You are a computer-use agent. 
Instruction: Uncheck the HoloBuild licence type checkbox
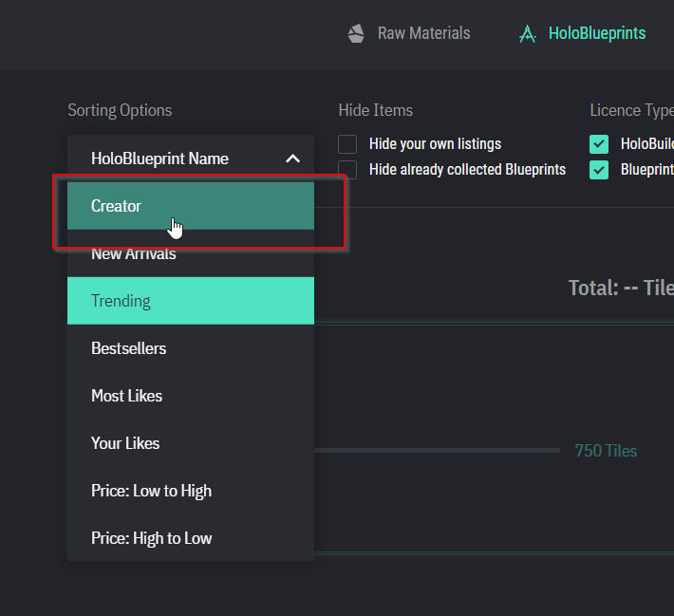point(599,144)
